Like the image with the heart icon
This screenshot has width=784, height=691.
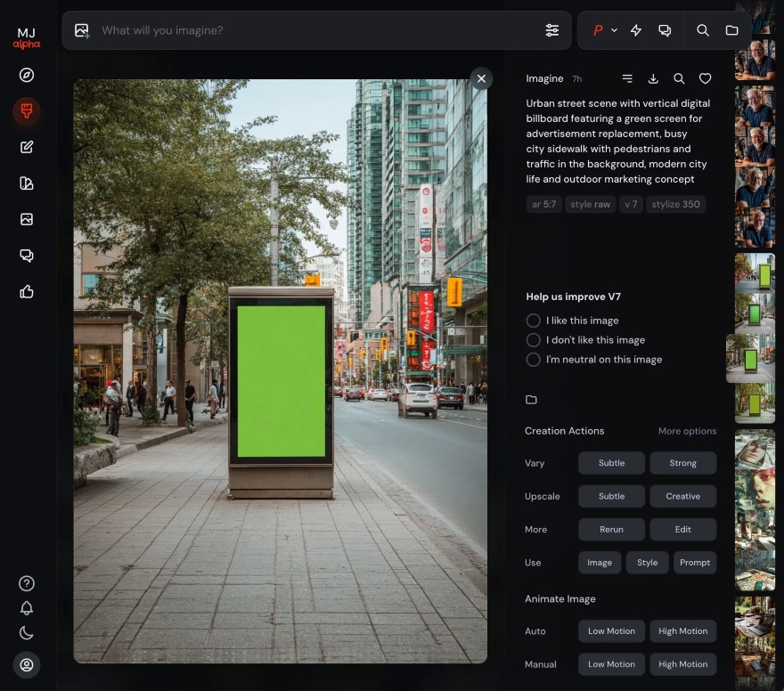705,79
